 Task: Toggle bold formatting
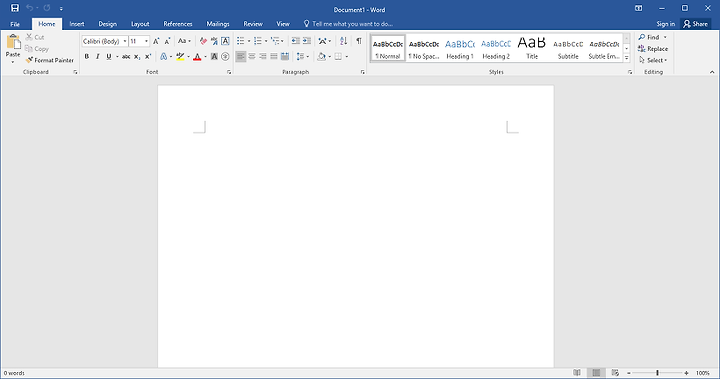pyautogui.click(x=87, y=57)
